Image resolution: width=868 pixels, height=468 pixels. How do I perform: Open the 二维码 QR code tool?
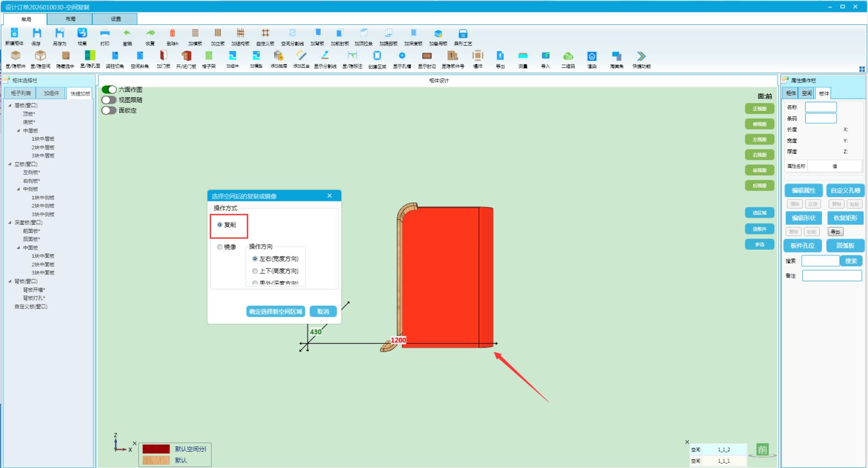(568, 56)
